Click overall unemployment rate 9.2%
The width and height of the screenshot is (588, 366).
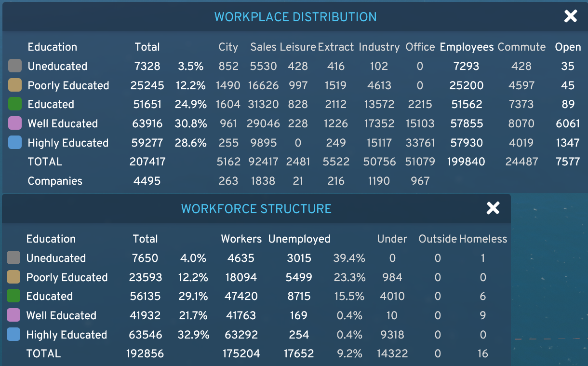[349, 354]
